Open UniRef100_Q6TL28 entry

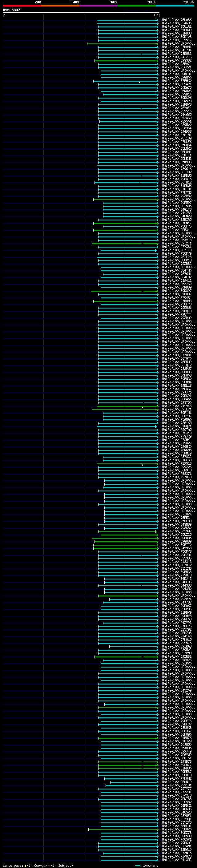pos(177,257)
